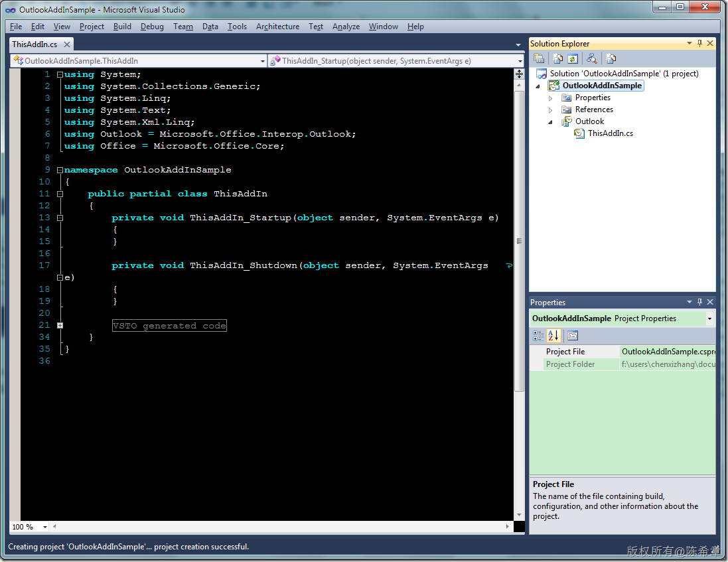Collapse the ThisAddIn class at line 11
This screenshot has width=728, height=562.
pos(60,194)
